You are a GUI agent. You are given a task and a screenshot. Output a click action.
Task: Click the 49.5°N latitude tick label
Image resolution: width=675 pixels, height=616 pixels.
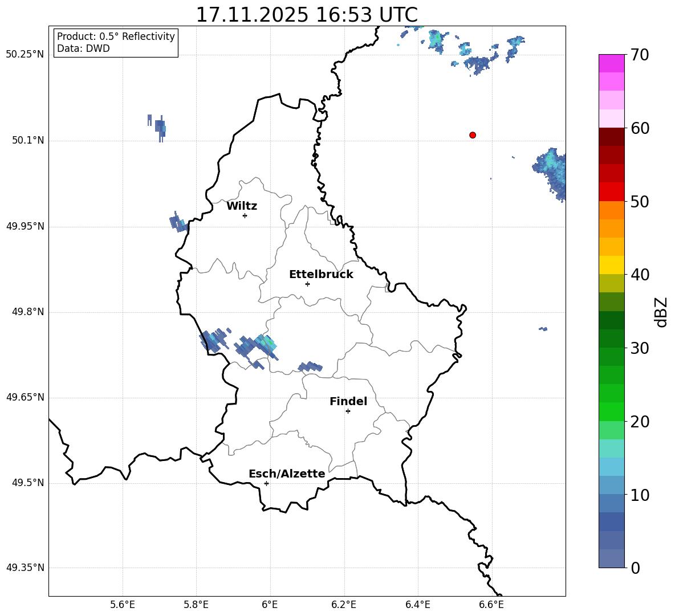click(x=28, y=483)
